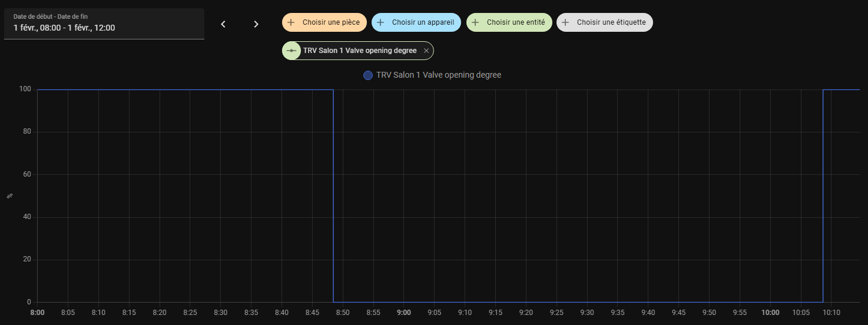Remove the TRV Salon 1 entity chip
Viewport: 868px width, 325px height.
pos(426,51)
